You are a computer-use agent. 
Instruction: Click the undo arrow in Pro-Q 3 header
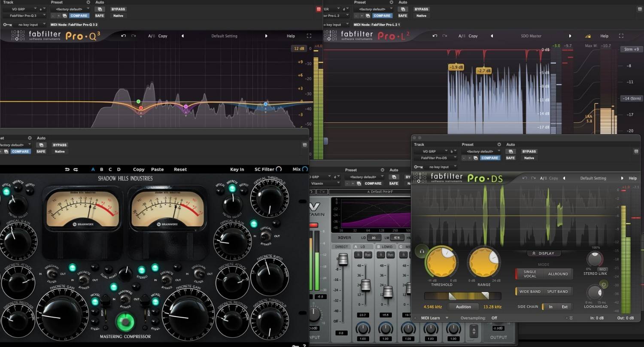[123, 36]
